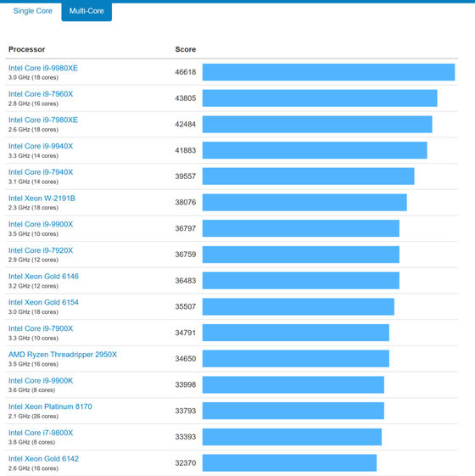Screen dimensions: 475x476
Task: Click the '2.9 GHz (12 cores)' spec text
Action: pyautogui.click(x=33, y=260)
